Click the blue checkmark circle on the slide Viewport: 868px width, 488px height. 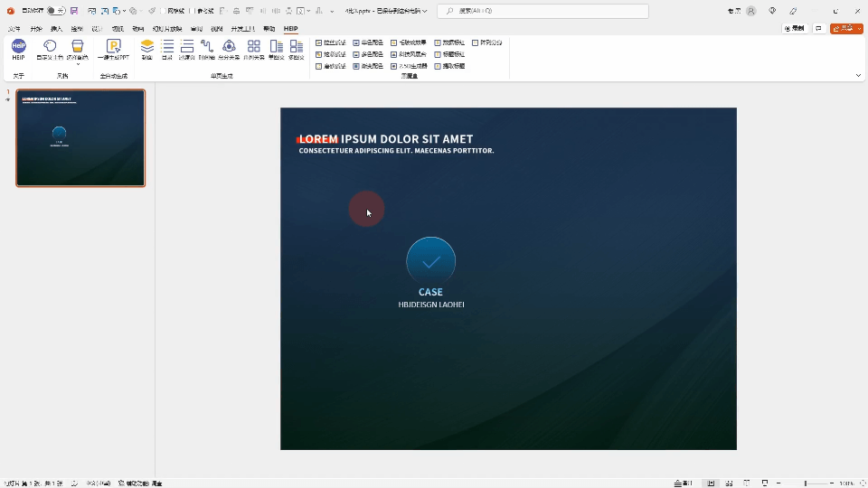430,261
